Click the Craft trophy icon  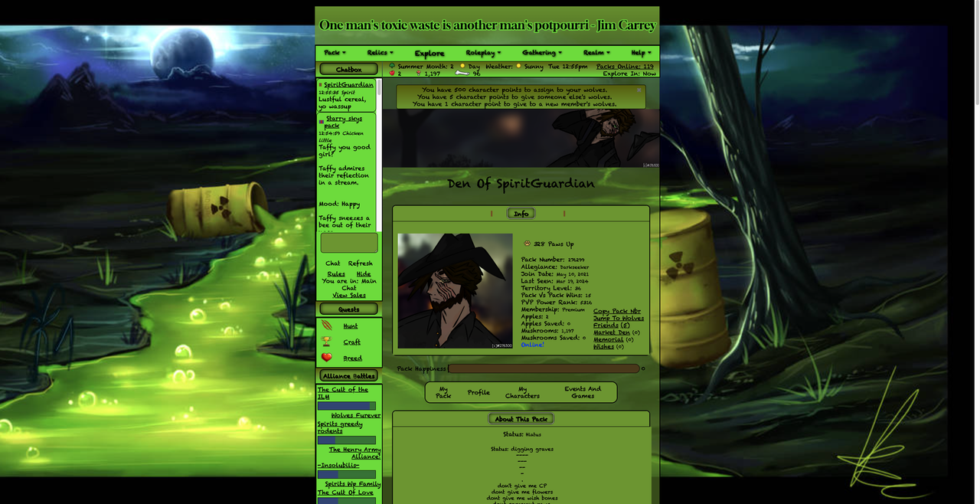(x=327, y=342)
